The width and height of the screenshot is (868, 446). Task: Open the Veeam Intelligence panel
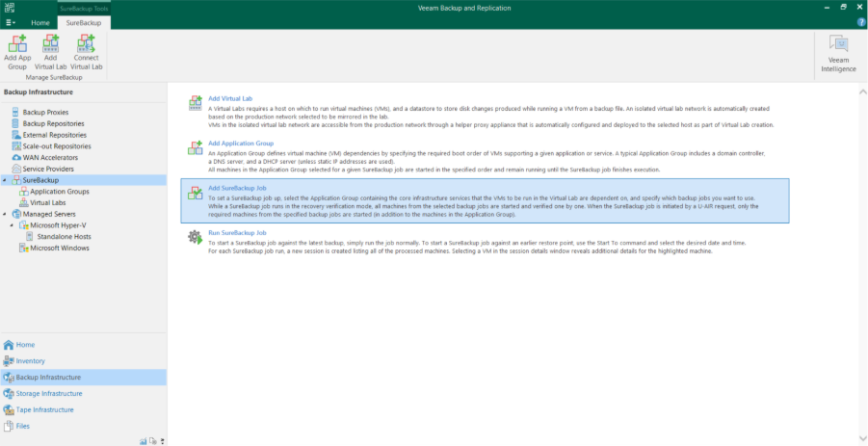pos(837,54)
